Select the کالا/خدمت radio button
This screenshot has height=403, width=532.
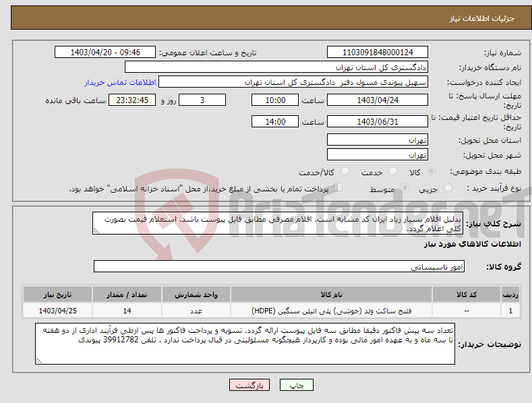tap(345, 171)
